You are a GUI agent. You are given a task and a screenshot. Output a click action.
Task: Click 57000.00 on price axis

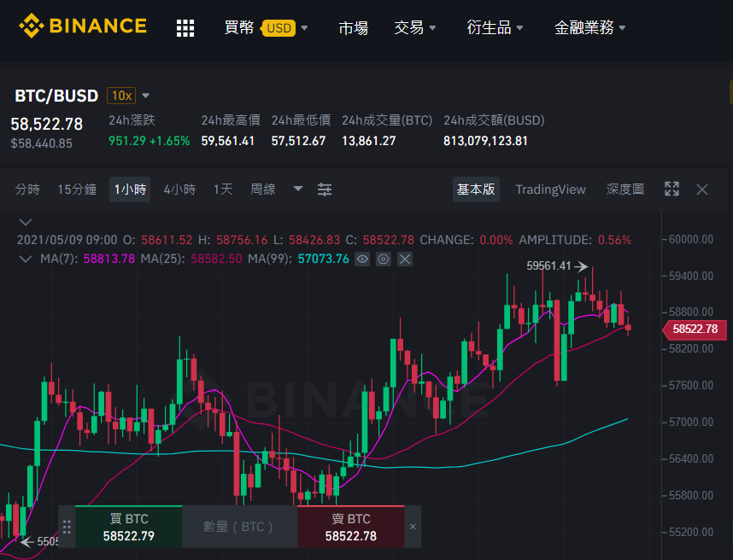691,422
